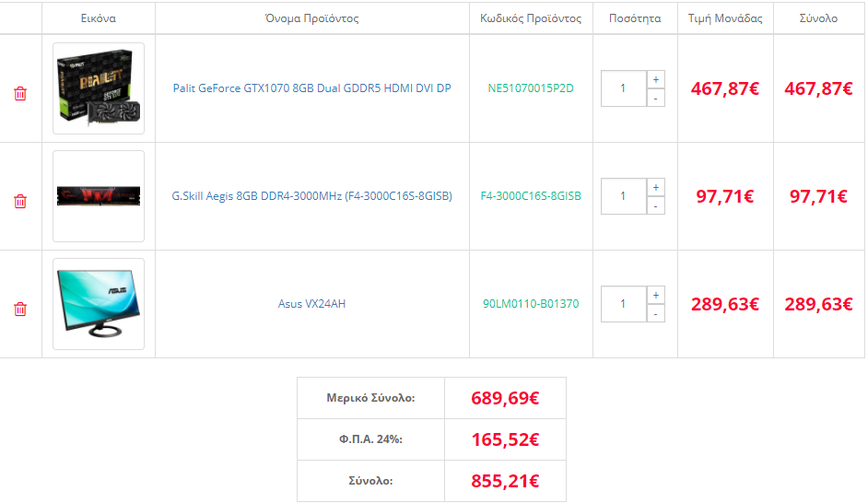
Task: Click product code 90LM0110-B01370
Action: pos(531,304)
